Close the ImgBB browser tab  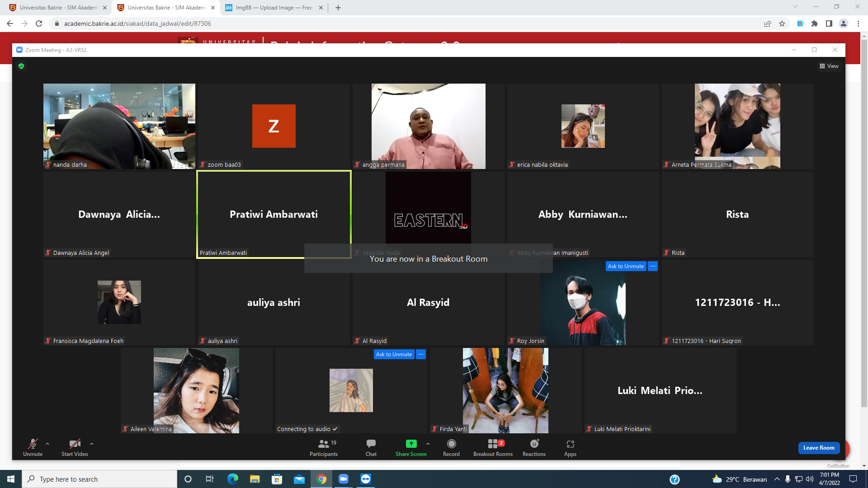(x=321, y=8)
